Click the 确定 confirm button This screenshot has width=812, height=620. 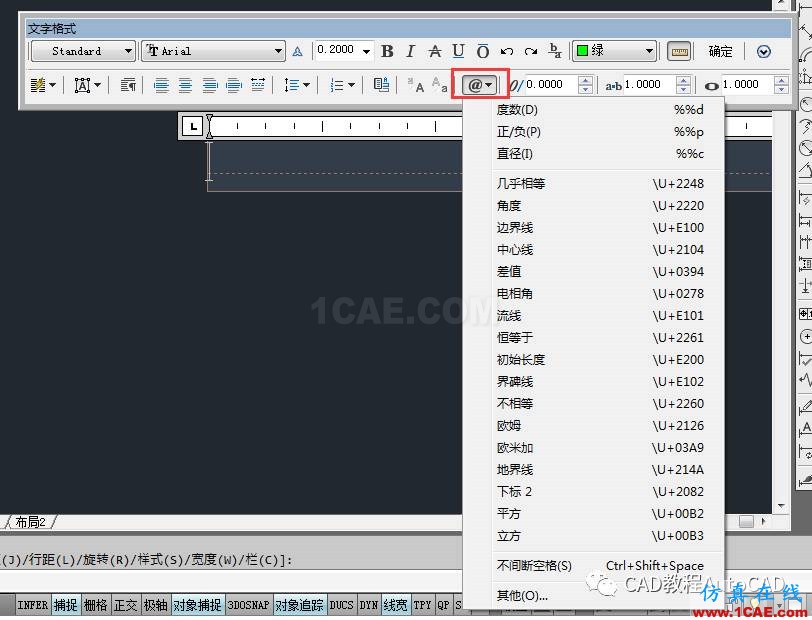[x=720, y=51]
